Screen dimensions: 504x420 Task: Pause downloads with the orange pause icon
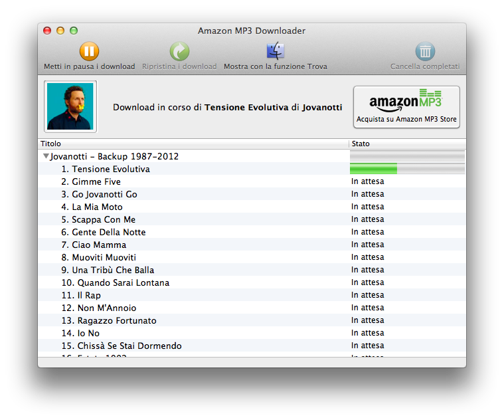tap(89, 51)
